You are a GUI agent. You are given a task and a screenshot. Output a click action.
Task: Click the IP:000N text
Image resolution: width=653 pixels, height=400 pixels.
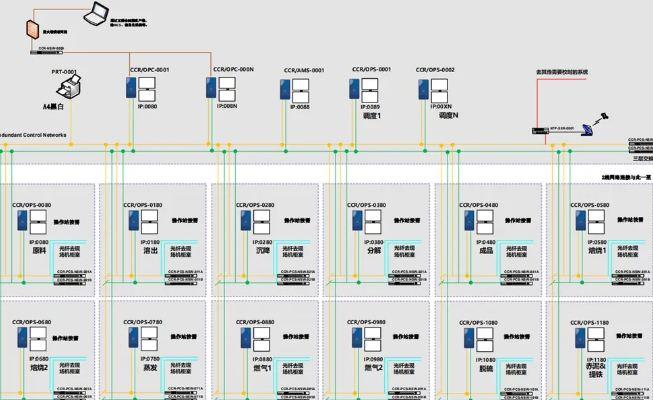point(227,106)
